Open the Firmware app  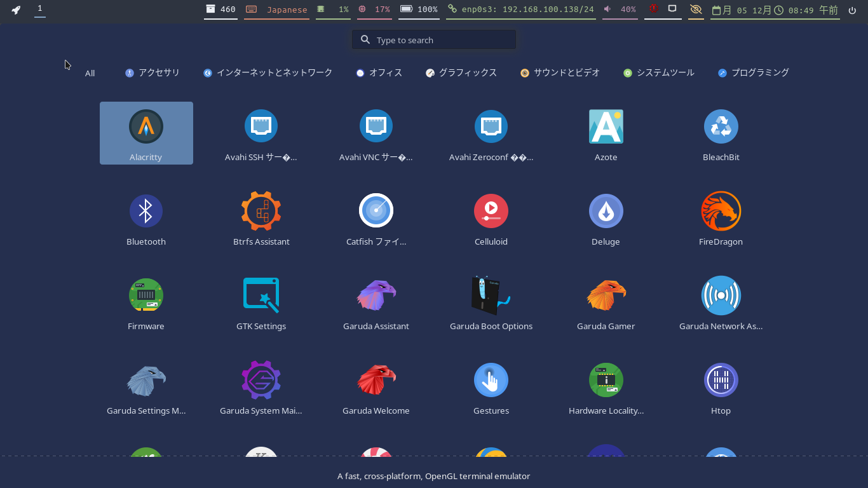click(146, 302)
